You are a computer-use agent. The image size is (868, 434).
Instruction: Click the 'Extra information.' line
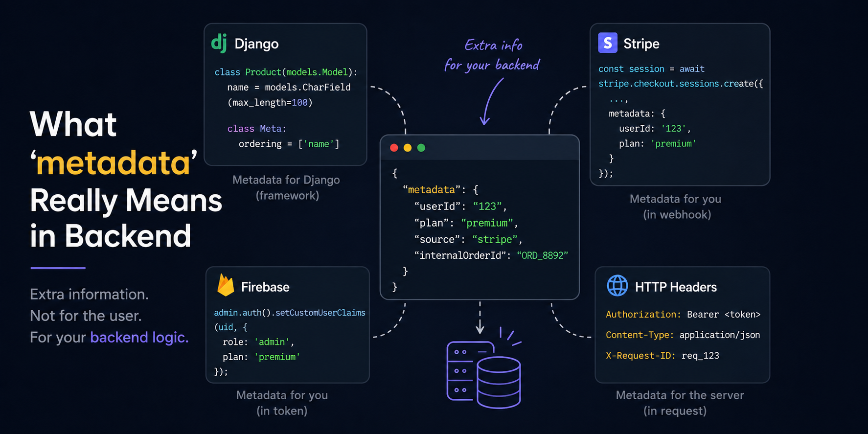(89, 294)
